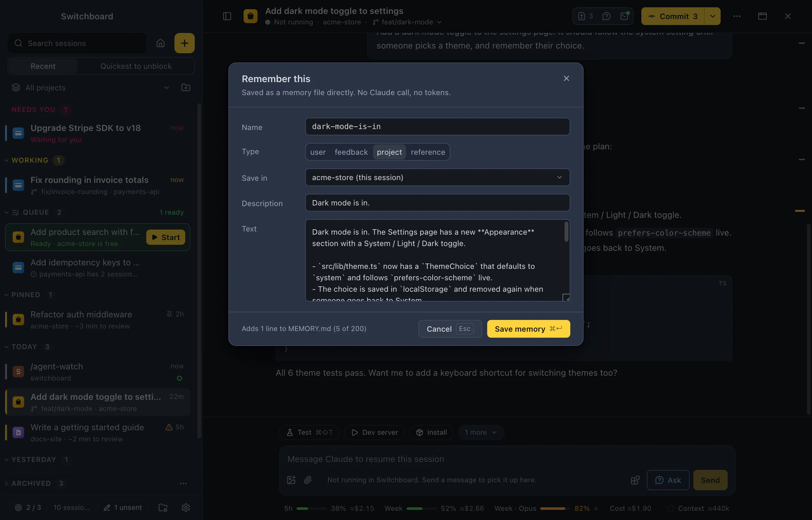
Task: Click the Commit 3 button
Action: pos(673,16)
